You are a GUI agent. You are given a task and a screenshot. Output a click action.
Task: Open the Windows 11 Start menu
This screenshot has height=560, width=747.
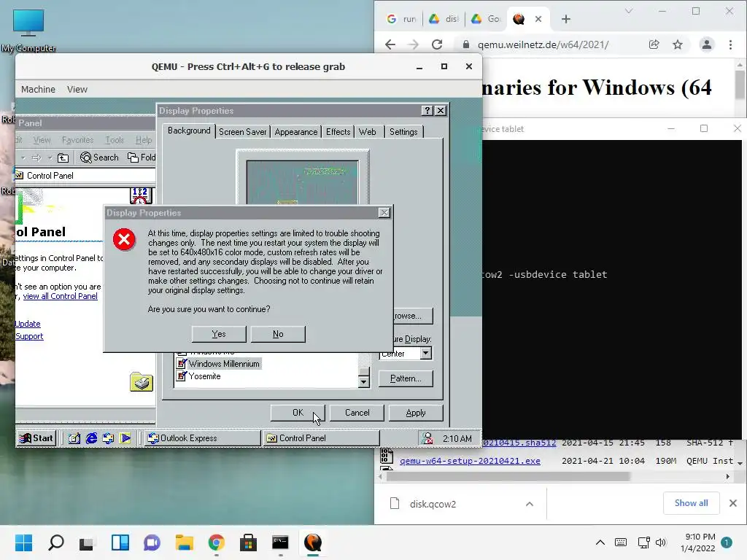pyautogui.click(x=23, y=542)
